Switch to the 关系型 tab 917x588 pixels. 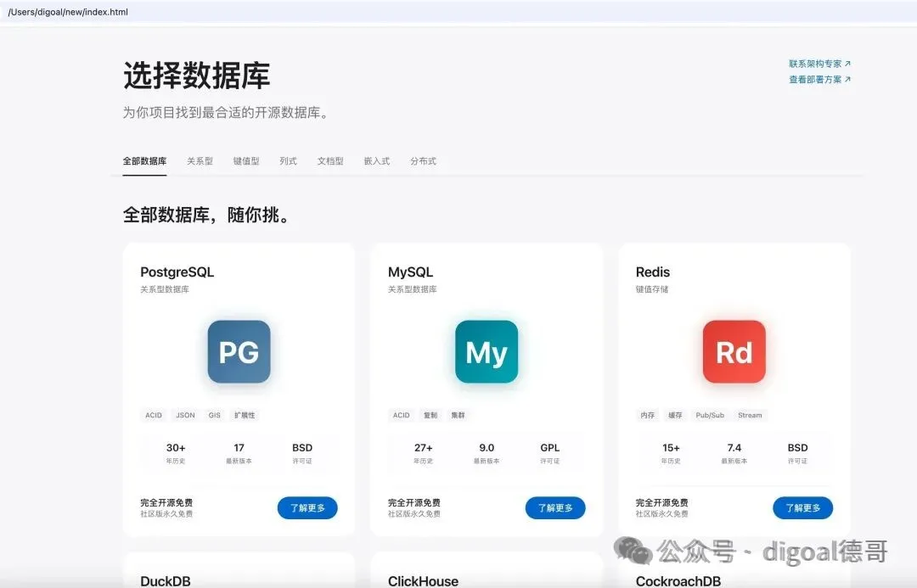tap(200, 161)
